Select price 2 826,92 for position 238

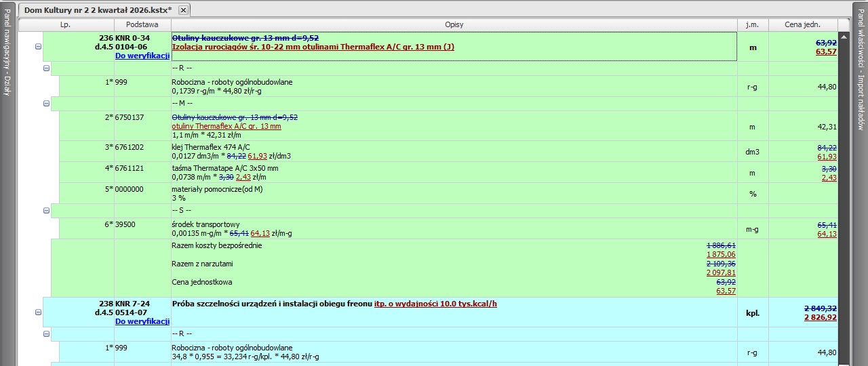821,317
